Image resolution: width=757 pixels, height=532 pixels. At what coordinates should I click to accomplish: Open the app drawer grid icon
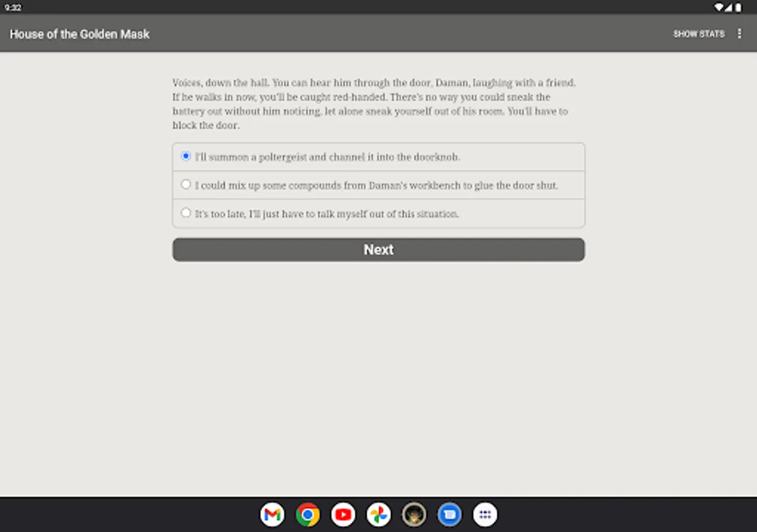(x=485, y=514)
